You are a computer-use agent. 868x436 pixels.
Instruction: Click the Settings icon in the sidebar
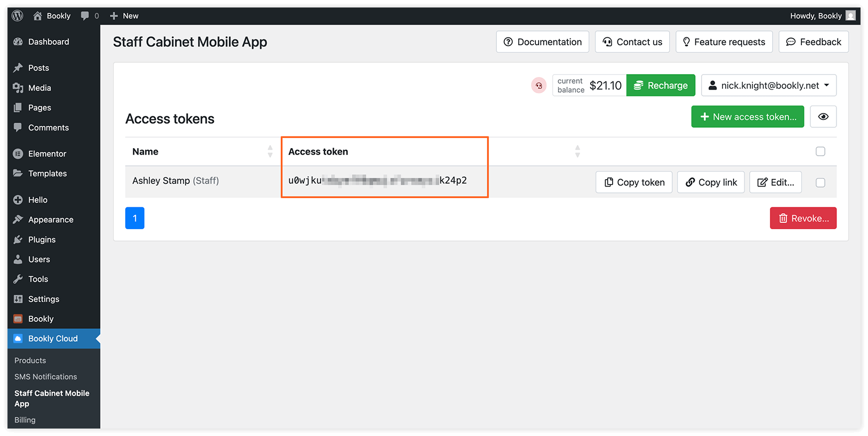click(x=18, y=299)
